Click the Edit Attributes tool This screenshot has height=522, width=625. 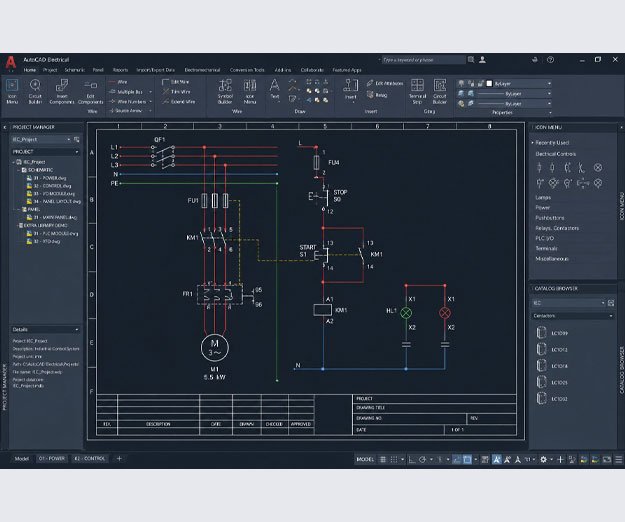(x=385, y=83)
